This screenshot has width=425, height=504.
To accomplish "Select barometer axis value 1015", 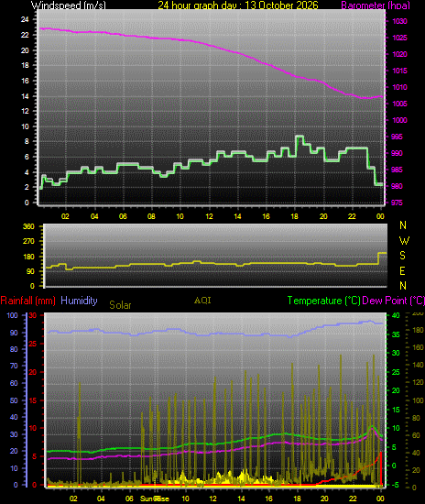I will tap(399, 71).
